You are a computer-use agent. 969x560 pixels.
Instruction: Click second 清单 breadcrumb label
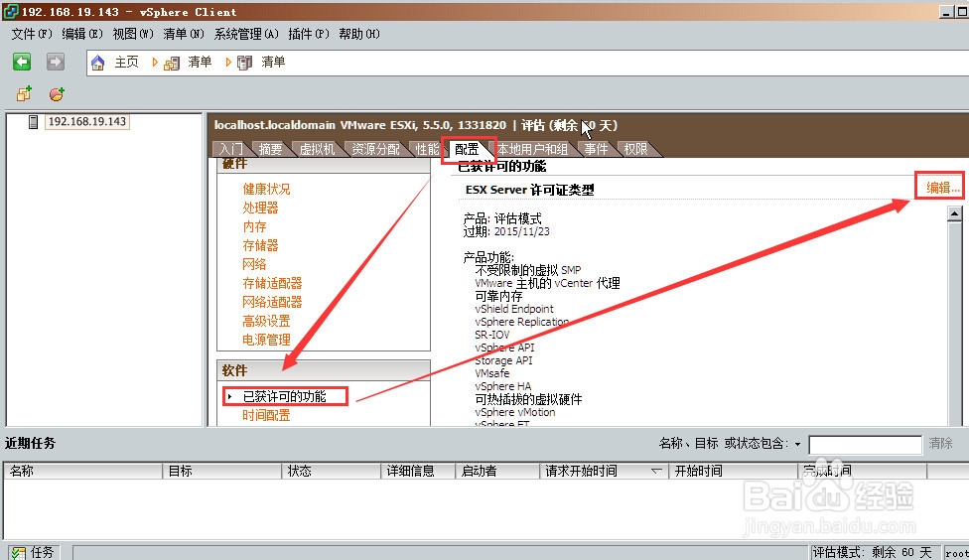point(273,62)
